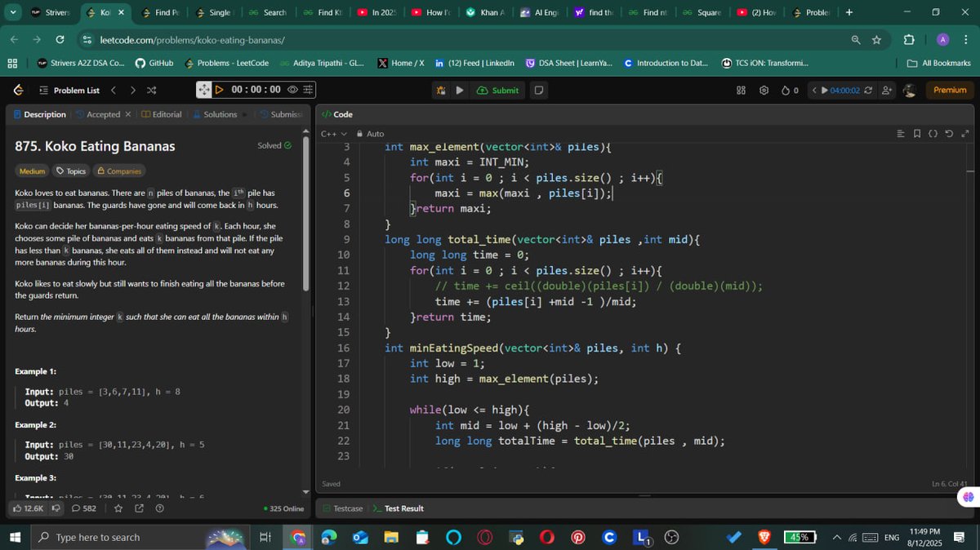Open the layout grid icon

click(742, 91)
